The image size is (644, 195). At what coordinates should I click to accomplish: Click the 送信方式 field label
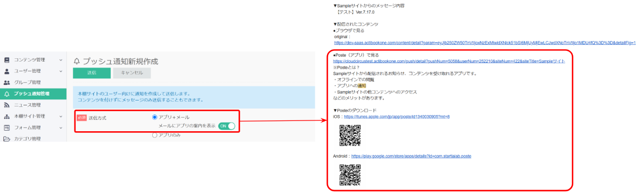coord(97,118)
